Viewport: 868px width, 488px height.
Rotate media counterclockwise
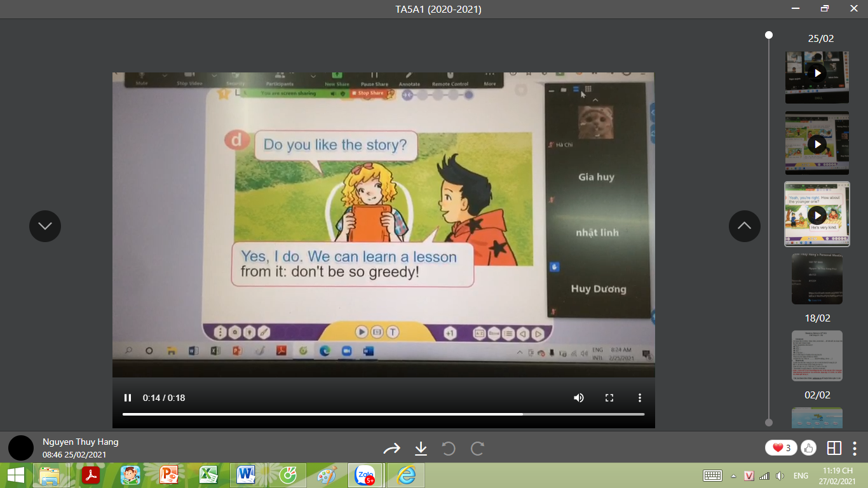click(x=449, y=449)
